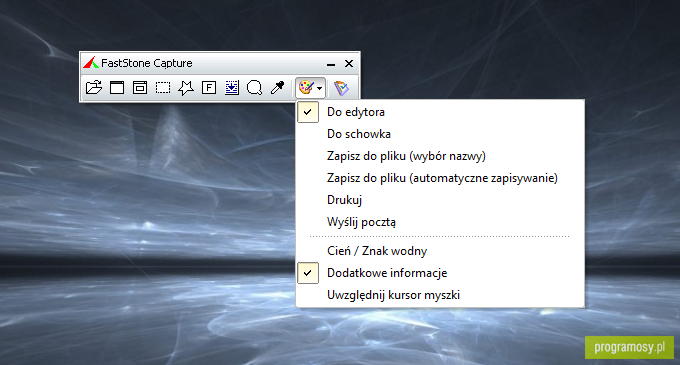Select the Capture Rectangular Region tool
This screenshot has width=680, height=365.
click(x=163, y=88)
